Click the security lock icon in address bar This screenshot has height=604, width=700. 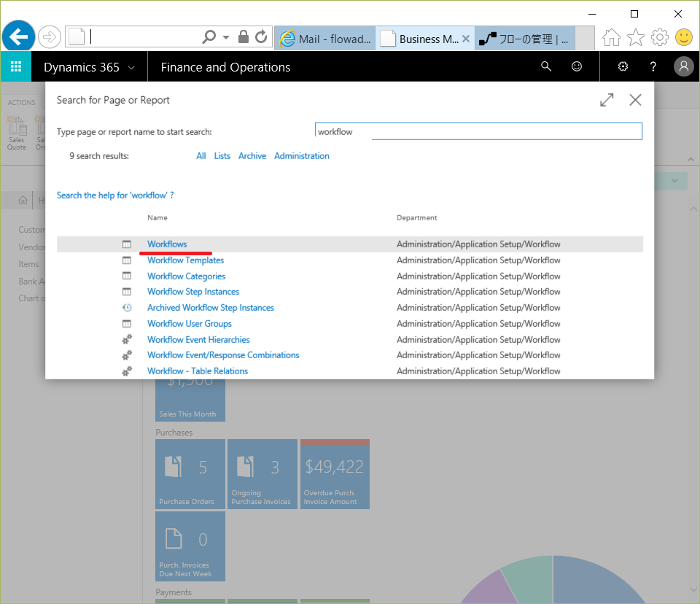pyautogui.click(x=244, y=36)
